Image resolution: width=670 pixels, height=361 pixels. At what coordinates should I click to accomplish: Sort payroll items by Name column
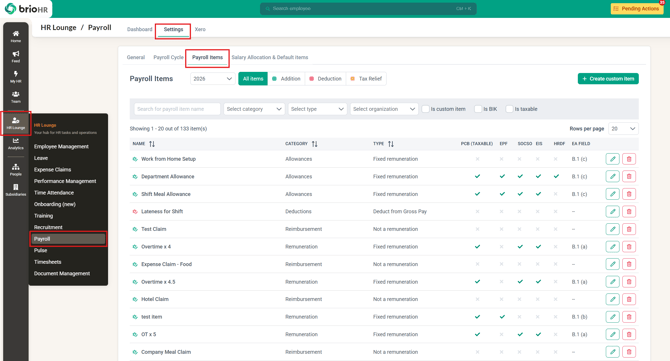[152, 144]
